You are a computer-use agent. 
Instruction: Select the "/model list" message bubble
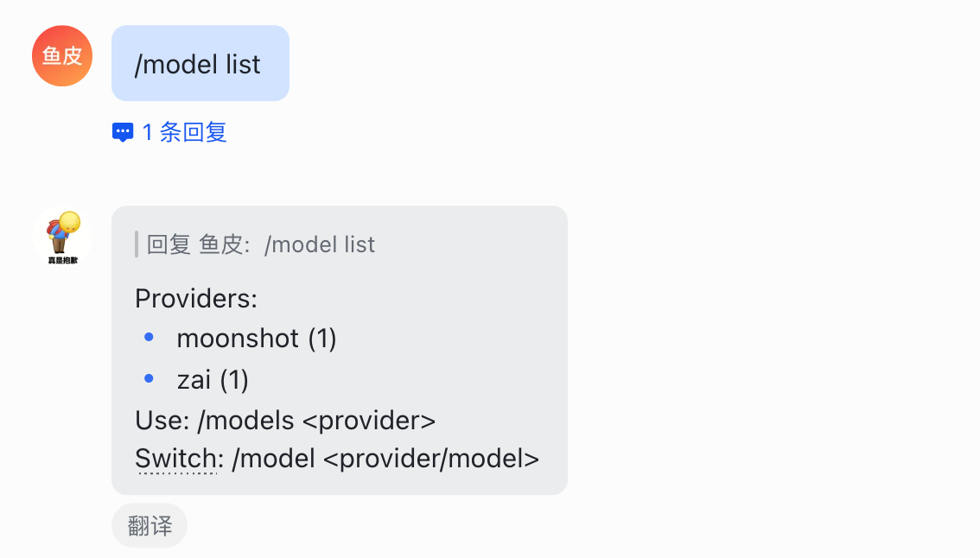click(x=200, y=64)
